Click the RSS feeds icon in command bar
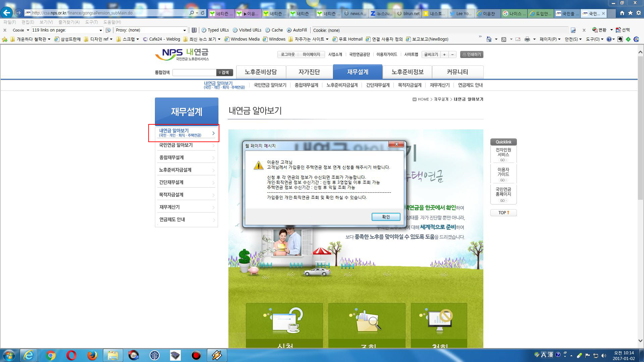This screenshot has height=362, width=644. click(x=503, y=39)
